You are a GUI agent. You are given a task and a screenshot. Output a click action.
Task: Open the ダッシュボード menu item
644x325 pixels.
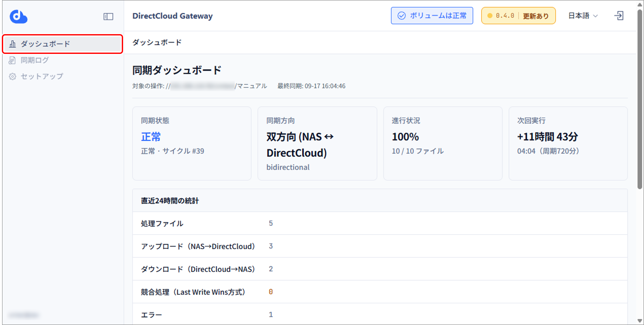(63, 44)
